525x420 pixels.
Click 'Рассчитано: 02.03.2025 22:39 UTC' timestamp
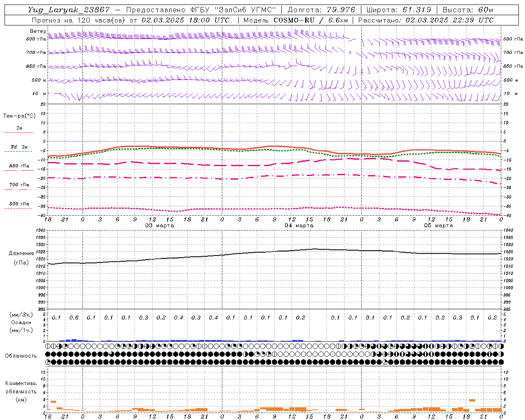pos(426,20)
